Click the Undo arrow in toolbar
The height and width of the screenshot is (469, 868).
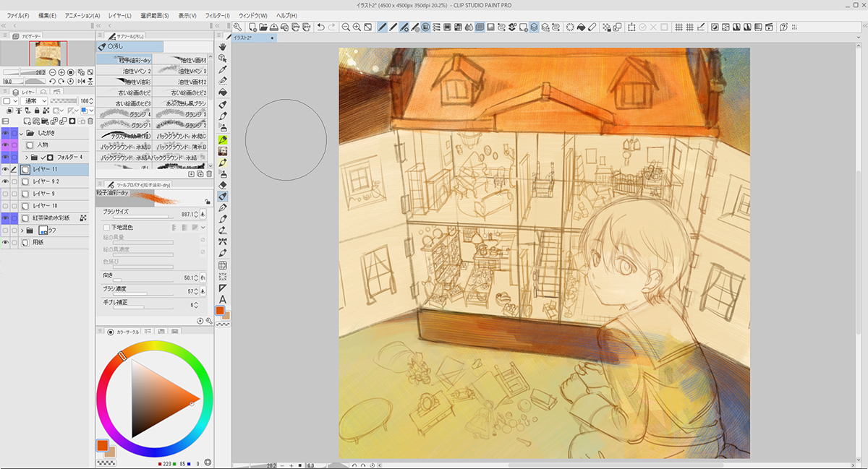[x=320, y=27]
